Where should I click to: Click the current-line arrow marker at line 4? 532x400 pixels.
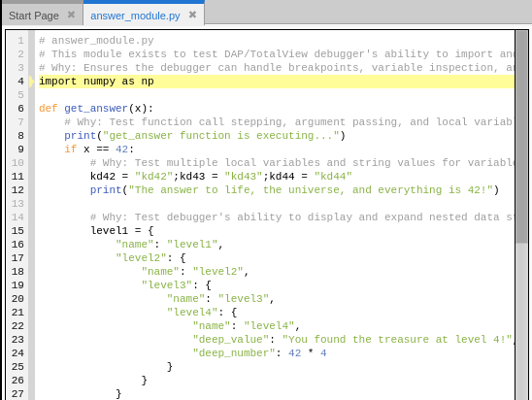click(x=31, y=82)
